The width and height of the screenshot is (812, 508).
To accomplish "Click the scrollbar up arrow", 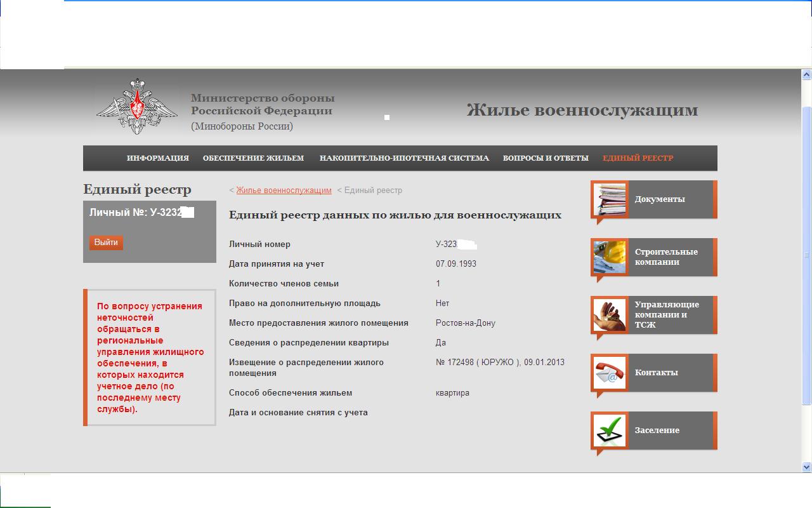I will coord(807,74).
